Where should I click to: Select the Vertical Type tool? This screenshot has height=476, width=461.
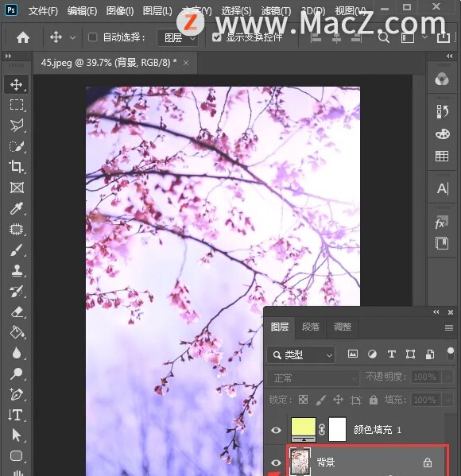(16, 415)
